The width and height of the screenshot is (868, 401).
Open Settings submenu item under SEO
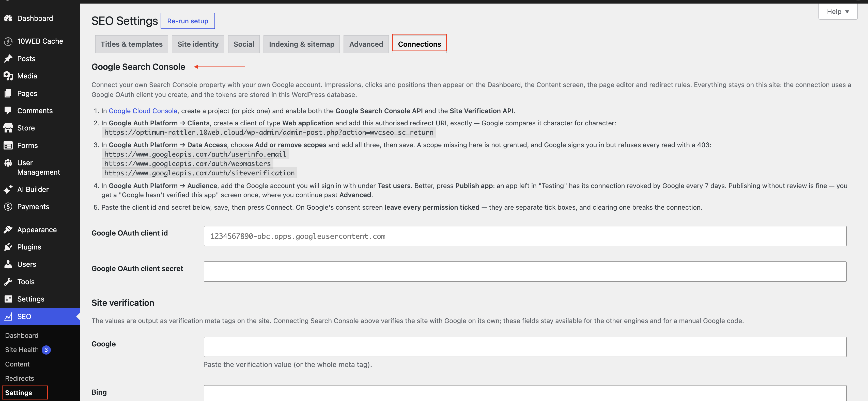[x=19, y=393]
